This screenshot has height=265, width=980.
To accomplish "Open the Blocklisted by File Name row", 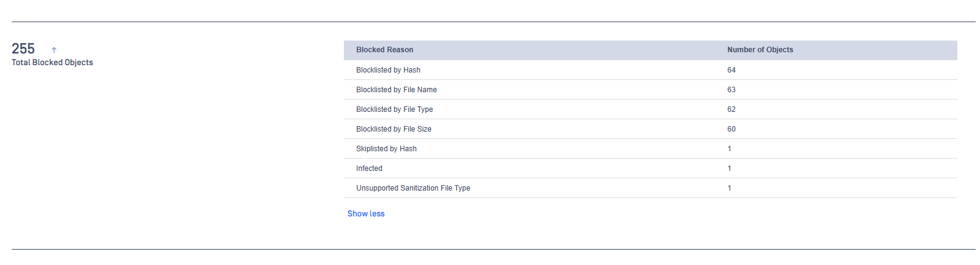I will [x=650, y=90].
